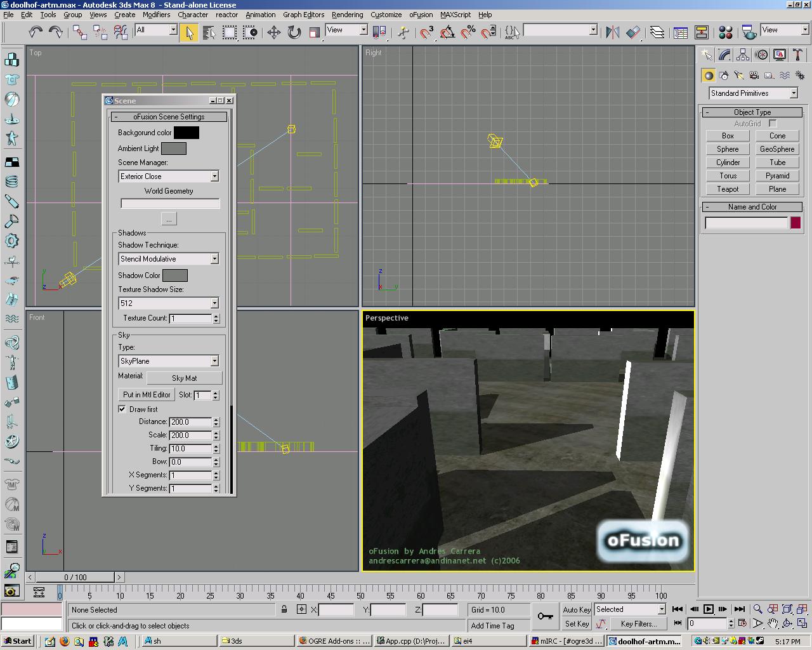Open Select by Name tool
The width and height of the screenshot is (812, 650).
(x=209, y=32)
